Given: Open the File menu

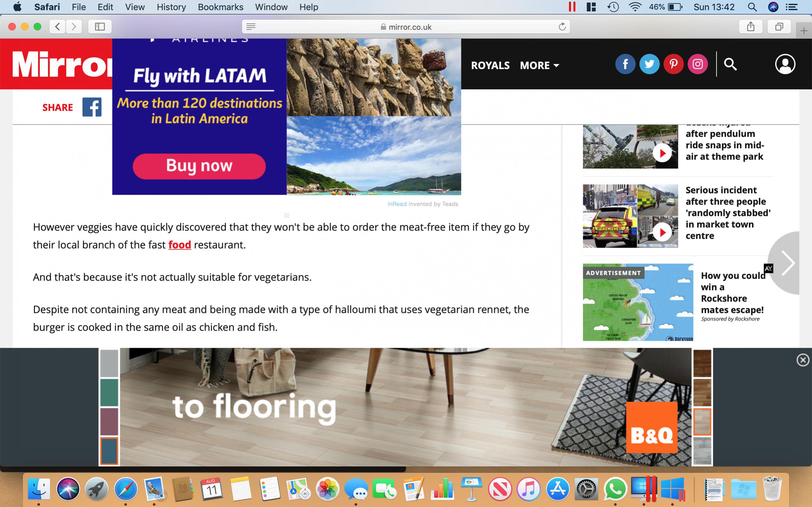Looking at the screenshot, I should coord(79,7).
